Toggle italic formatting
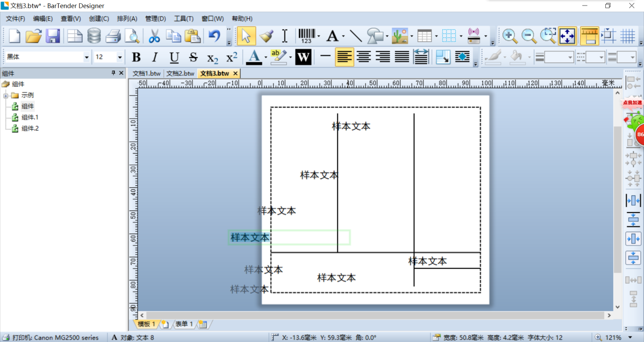 pos(155,57)
